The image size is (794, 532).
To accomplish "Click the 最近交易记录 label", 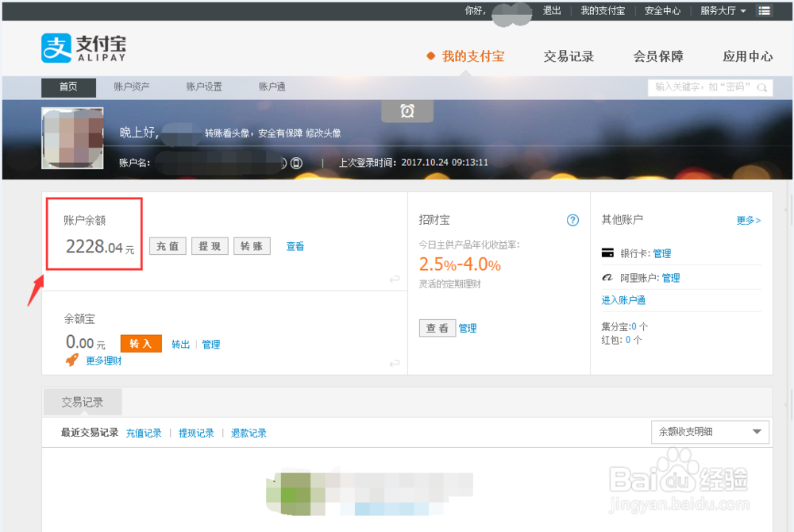I will pyautogui.click(x=90, y=432).
